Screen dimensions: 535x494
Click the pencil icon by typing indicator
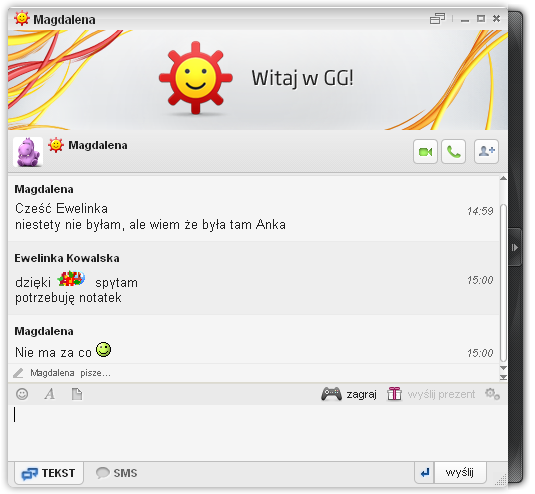(18, 373)
